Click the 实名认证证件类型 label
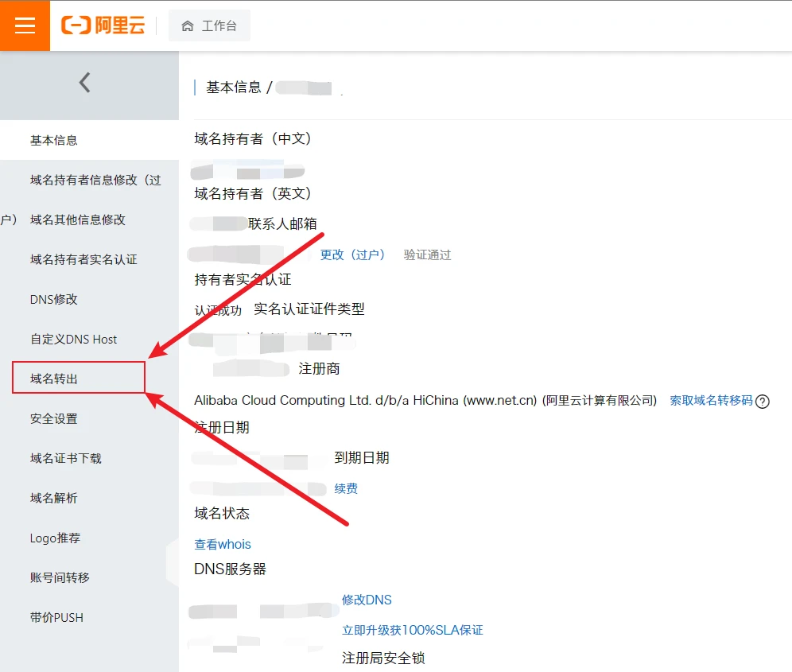792x672 pixels. tap(309, 309)
